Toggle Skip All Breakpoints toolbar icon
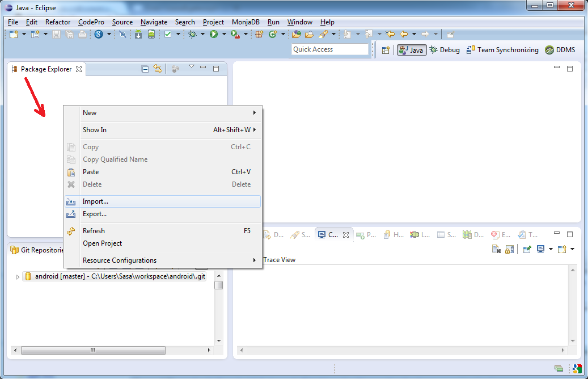The image size is (588, 379). [x=122, y=35]
